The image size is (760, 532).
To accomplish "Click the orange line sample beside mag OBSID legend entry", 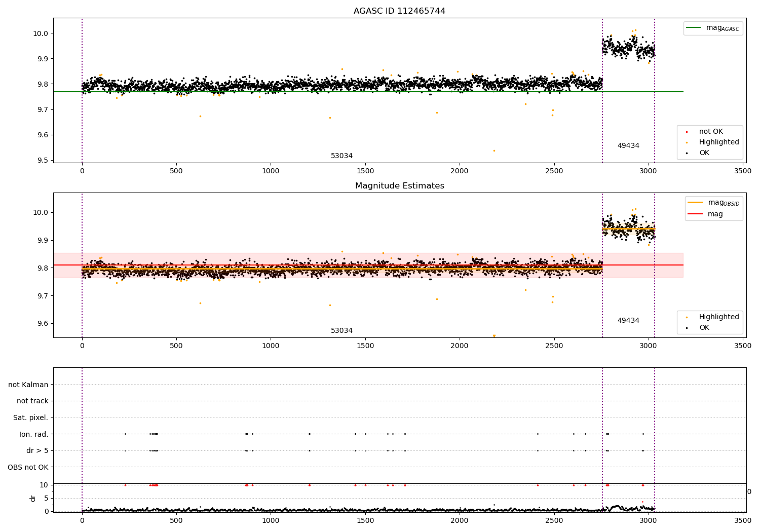I will pyautogui.click(x=696, y=203).
